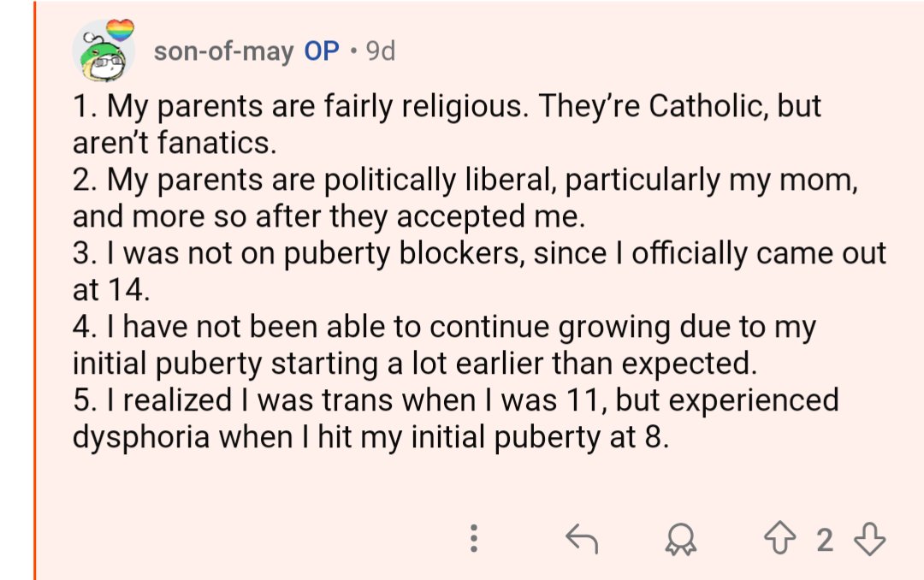Click the blue OP label

click(x=322, y=51)
